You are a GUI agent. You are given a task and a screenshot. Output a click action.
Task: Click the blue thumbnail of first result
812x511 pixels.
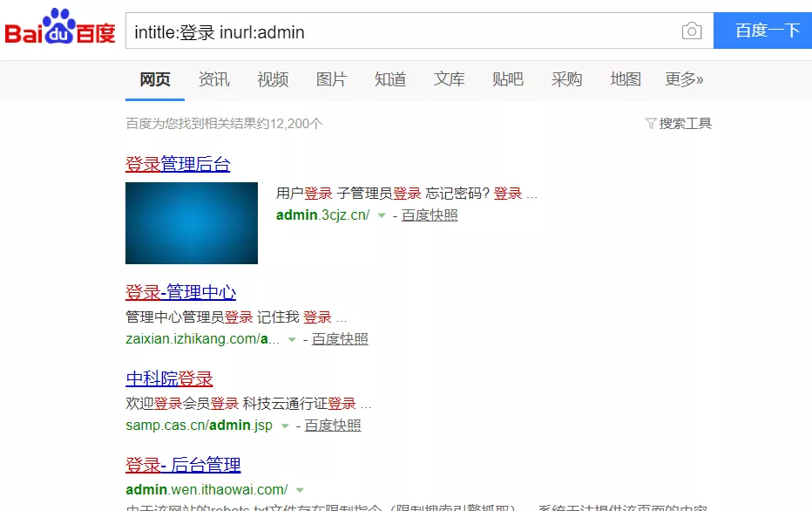pyautogui.click(x=192, y=223)
